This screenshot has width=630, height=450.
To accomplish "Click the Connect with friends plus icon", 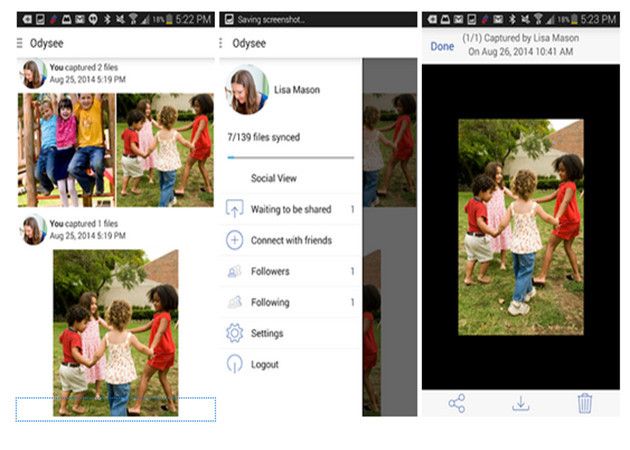I will click(235, 240).
